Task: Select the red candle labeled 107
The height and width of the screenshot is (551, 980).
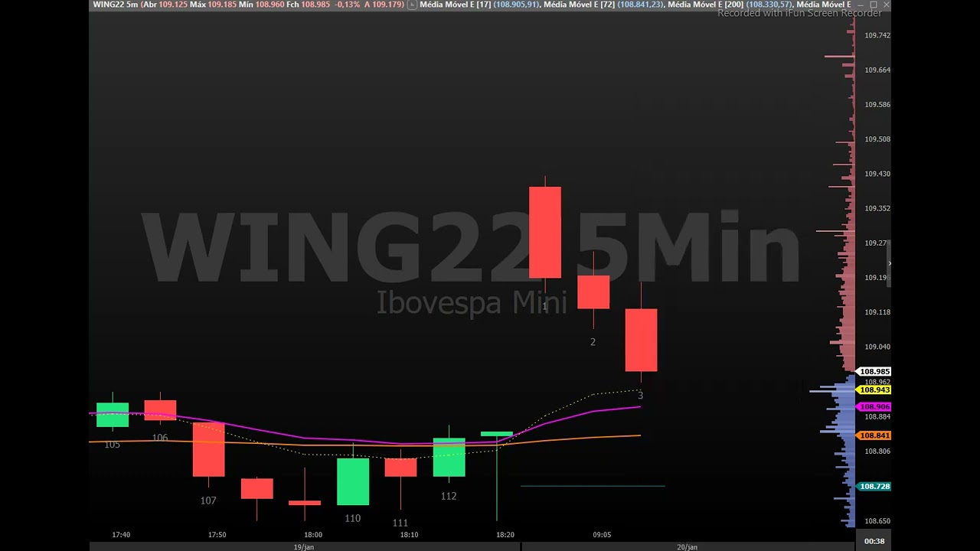Action: [208, 449]
